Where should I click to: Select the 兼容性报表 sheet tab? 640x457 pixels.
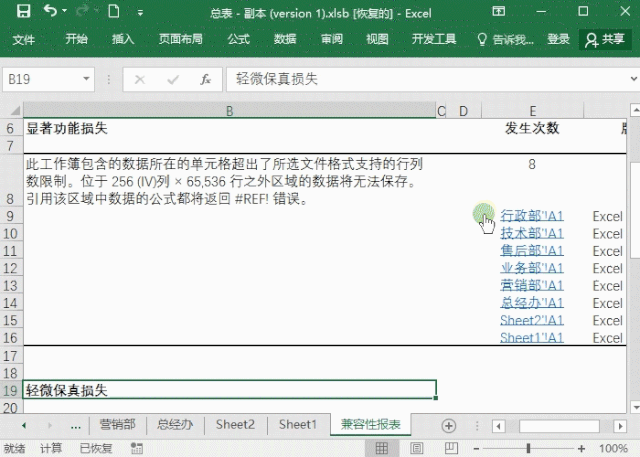(371, 424)
